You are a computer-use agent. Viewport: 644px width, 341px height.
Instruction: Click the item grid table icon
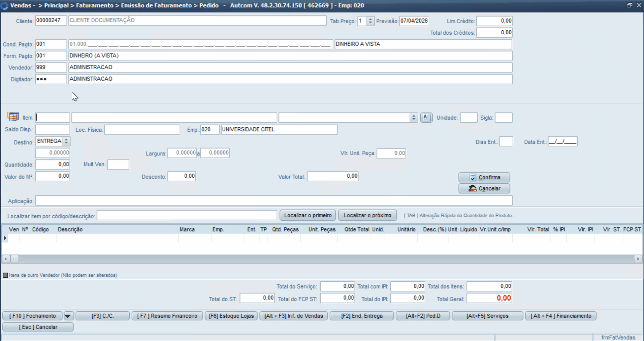click(13, 117)
